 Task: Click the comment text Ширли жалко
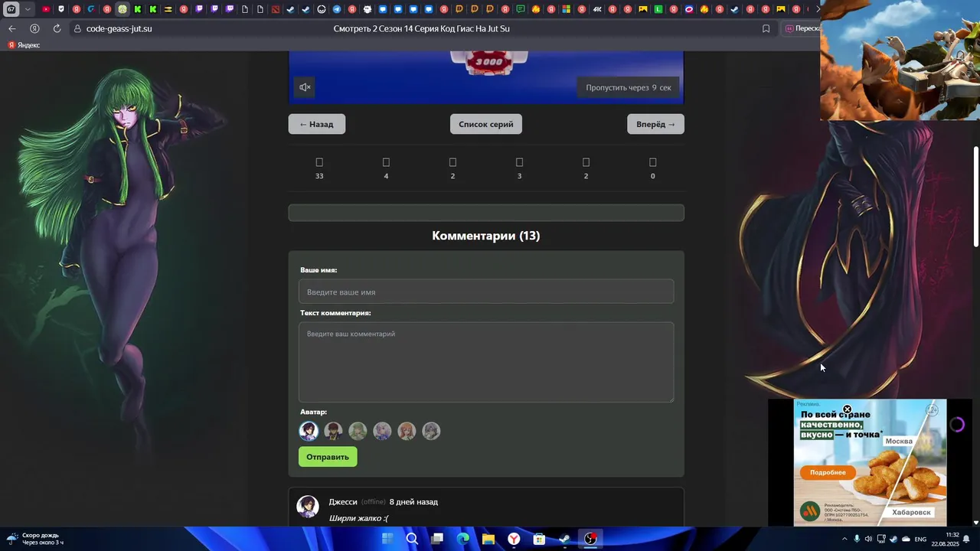point(358,518)
